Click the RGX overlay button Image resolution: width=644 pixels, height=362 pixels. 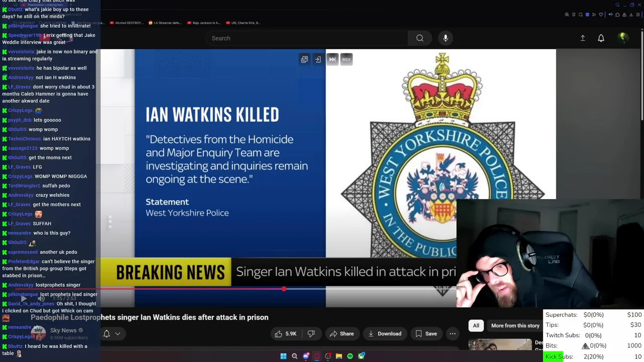click(346, 59)
